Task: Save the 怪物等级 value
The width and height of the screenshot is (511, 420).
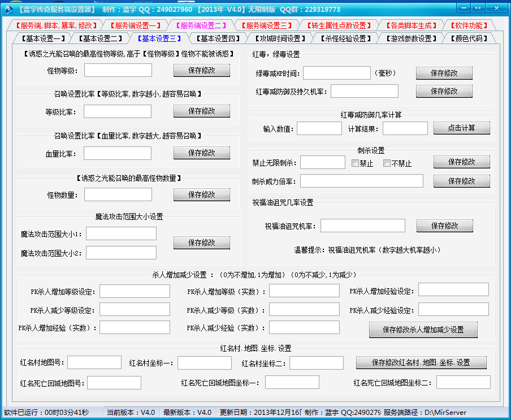Action: click(201, 70)
